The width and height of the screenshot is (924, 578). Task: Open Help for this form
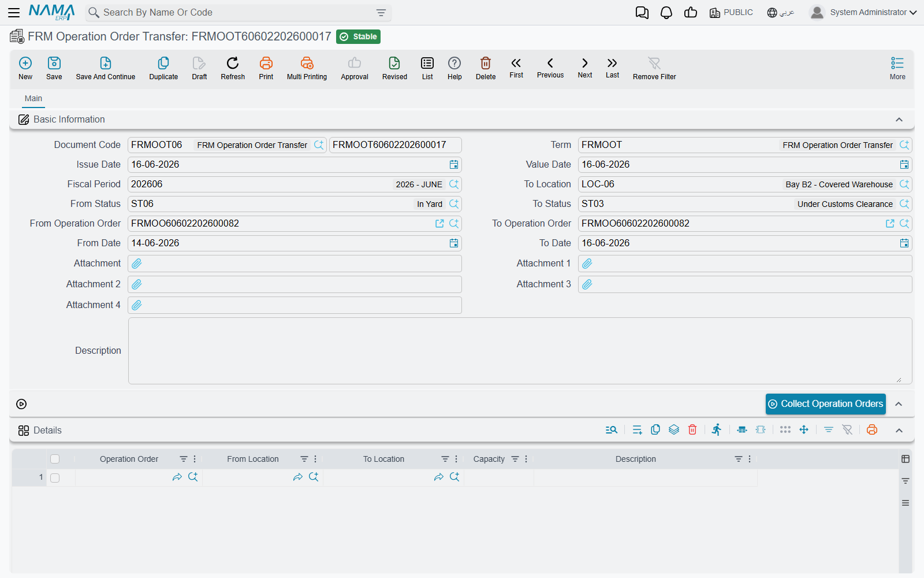click(x=454, y=68)
